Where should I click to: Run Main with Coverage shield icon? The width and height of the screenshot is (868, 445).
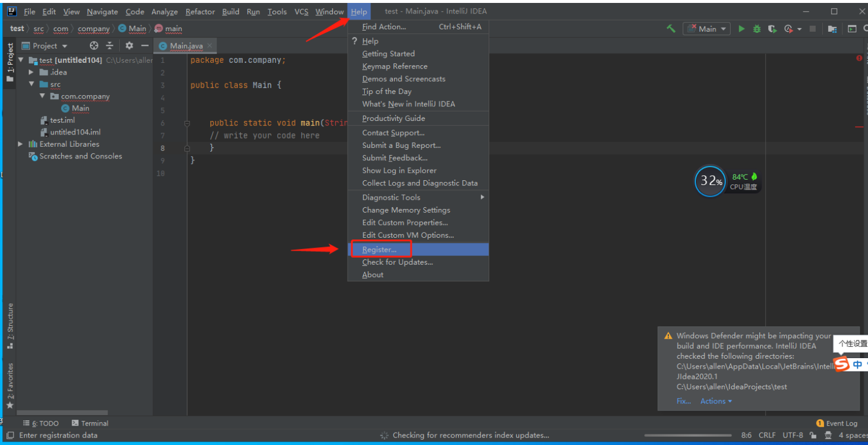point(772,29)
